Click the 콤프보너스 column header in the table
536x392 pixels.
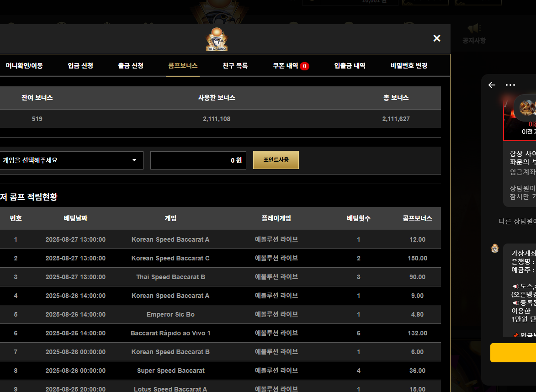(x=417, y=218)
